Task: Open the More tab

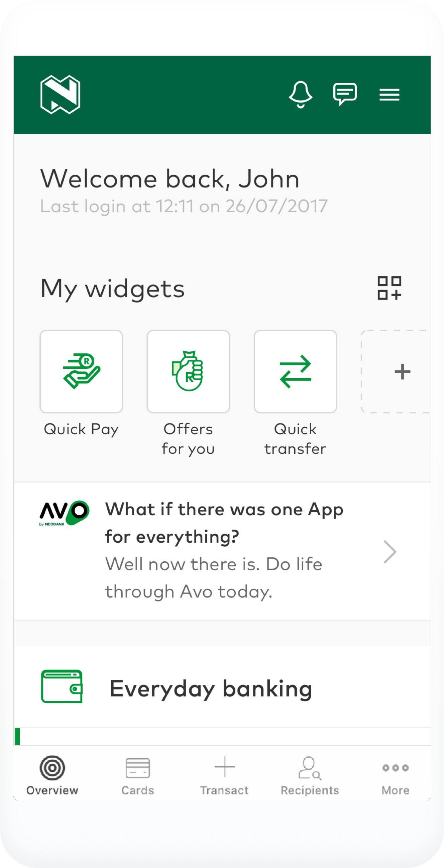Action: click(x=396, y=775)
